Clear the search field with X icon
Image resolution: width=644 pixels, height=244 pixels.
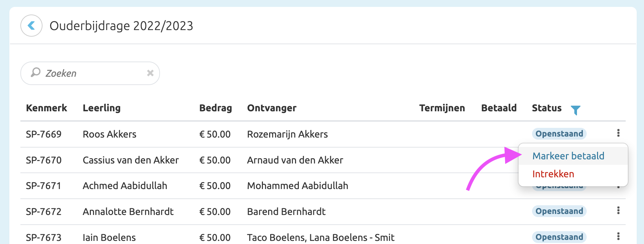[150, 73]
